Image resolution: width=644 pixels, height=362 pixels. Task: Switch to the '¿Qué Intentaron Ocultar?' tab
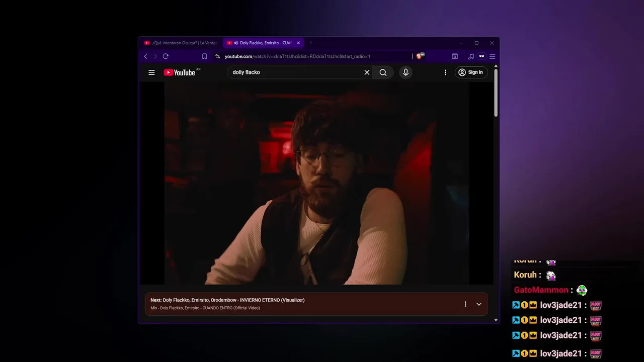click(181, 43)
